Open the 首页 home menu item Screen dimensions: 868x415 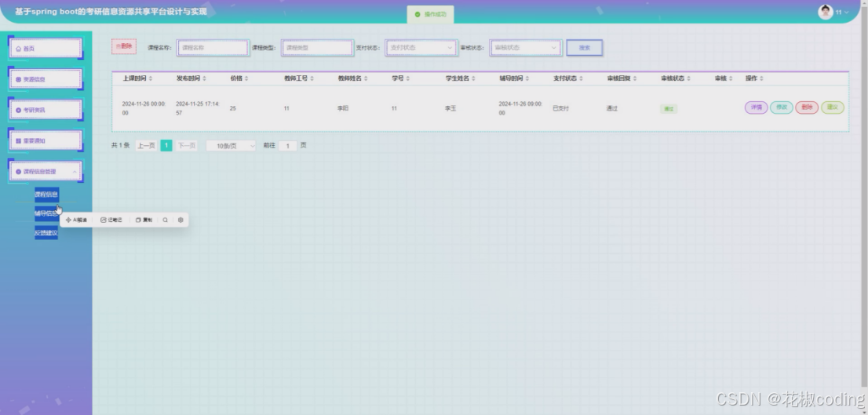[x=46, y=48]
